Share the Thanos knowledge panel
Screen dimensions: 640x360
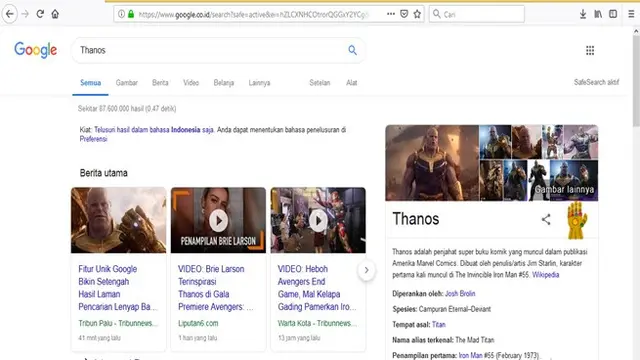tap(546, 220)
